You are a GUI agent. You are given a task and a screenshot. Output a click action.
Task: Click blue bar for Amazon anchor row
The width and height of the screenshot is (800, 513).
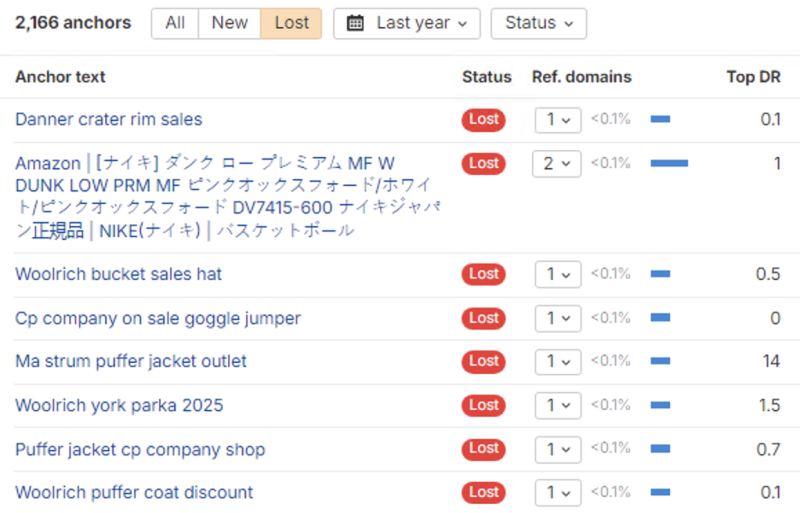click(x=669, y=163)
